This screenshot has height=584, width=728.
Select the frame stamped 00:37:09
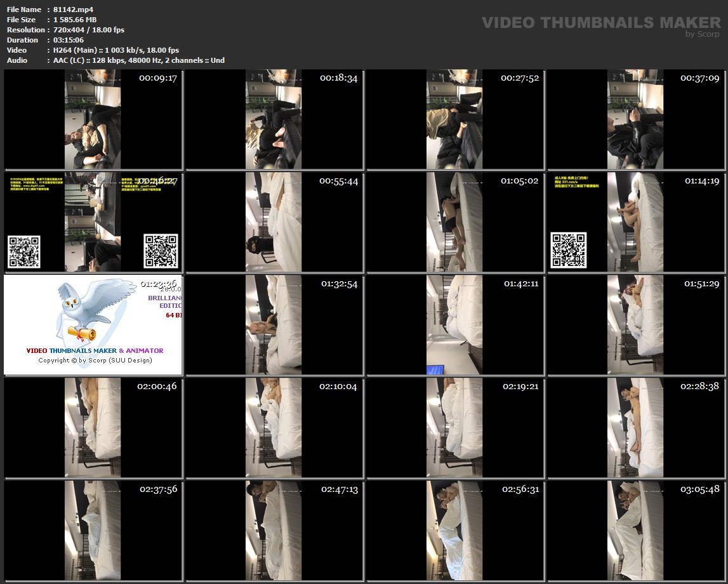pyautogui.click(x=635, y=119)
